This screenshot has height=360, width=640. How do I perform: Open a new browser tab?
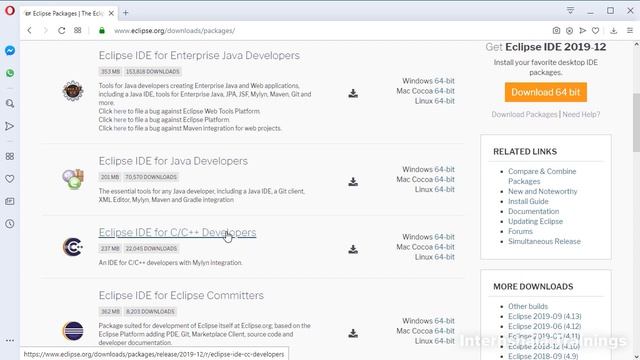[x=126, y=13]
